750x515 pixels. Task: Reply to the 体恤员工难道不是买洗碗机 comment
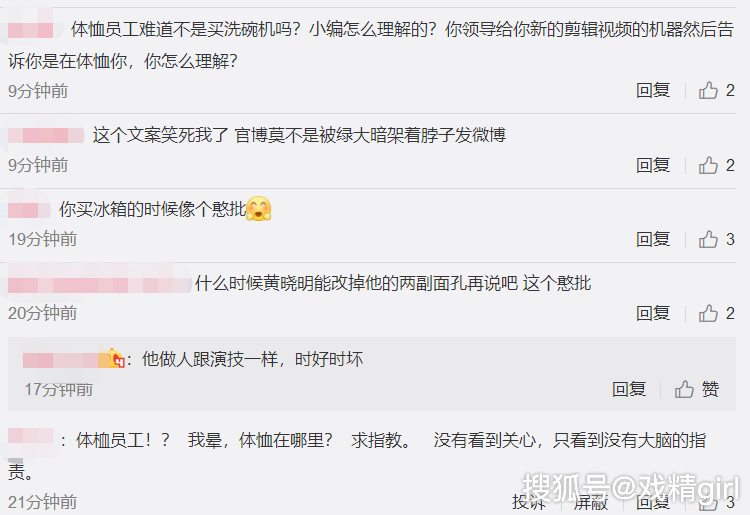pos(653,90)
